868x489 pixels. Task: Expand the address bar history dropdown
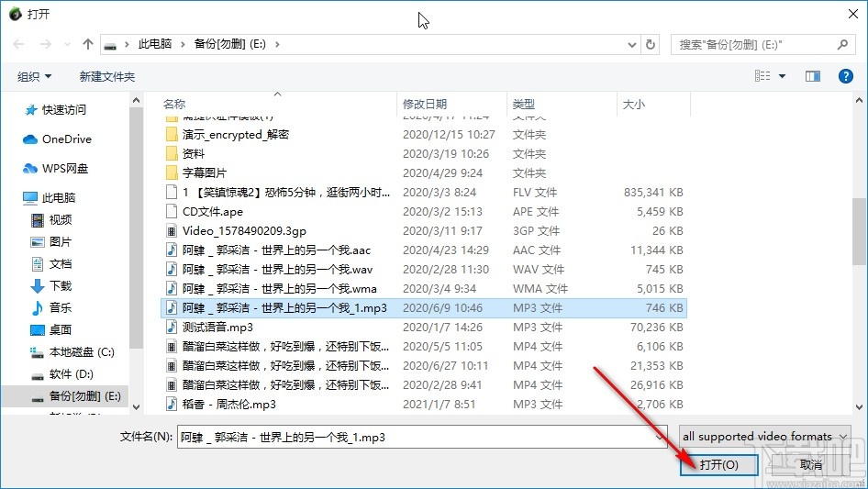(x=631, y=44)
